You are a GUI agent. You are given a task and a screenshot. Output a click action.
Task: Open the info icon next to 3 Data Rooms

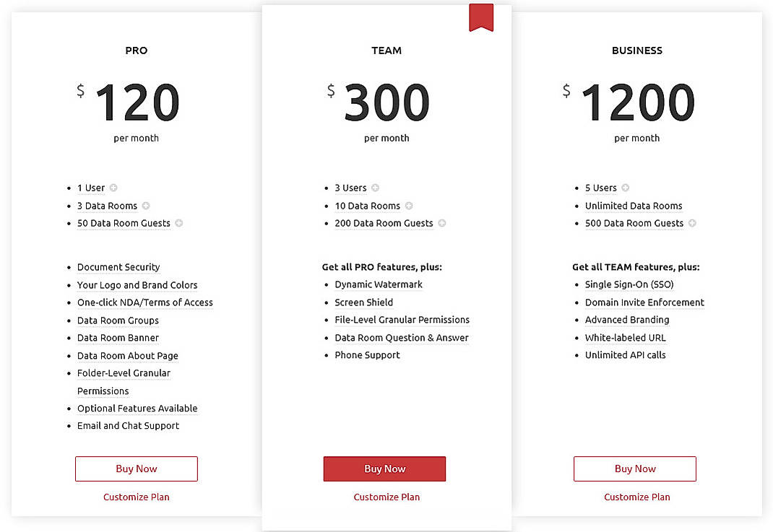147,206
